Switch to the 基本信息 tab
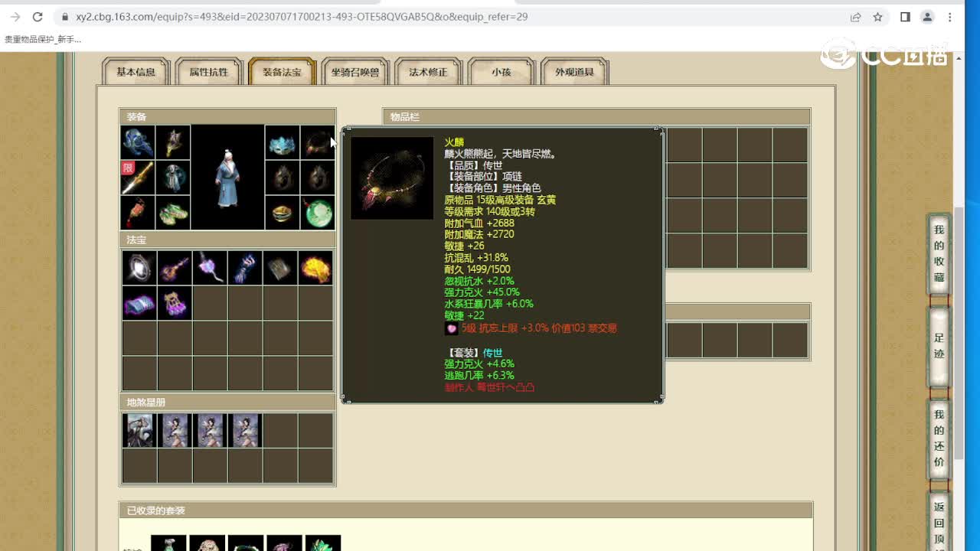980x551 pixels. pyautogui.click(x=136, y=72)
